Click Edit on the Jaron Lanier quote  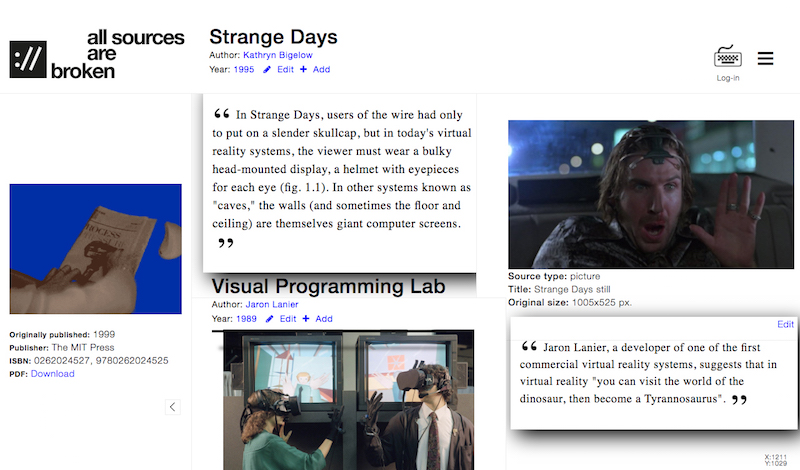point(785,325)
